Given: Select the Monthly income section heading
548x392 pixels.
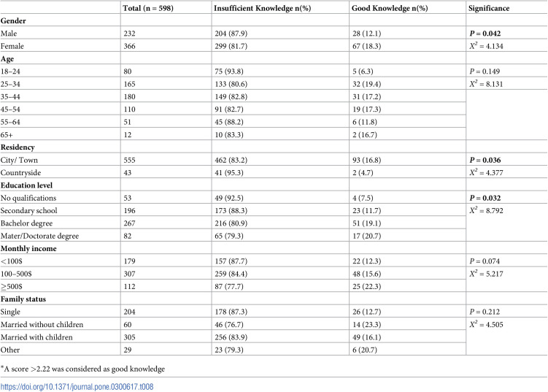Looking at the screenshot, I should click(28, 249).
